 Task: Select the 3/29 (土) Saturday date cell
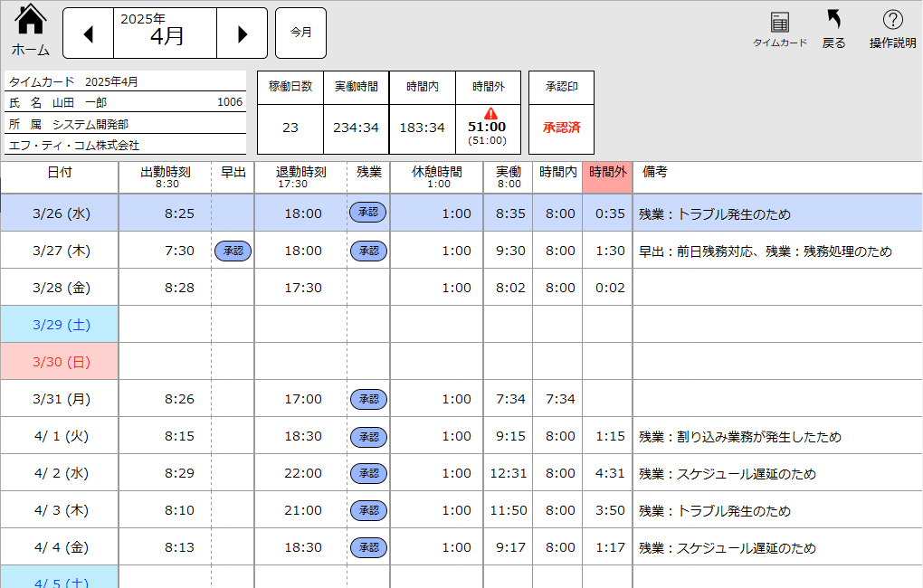pos(60,324)
